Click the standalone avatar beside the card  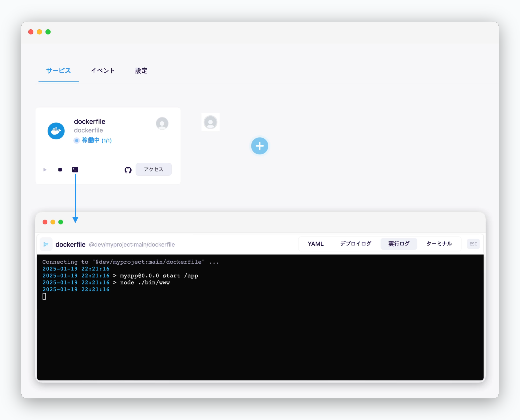click(x=211, y=122)
